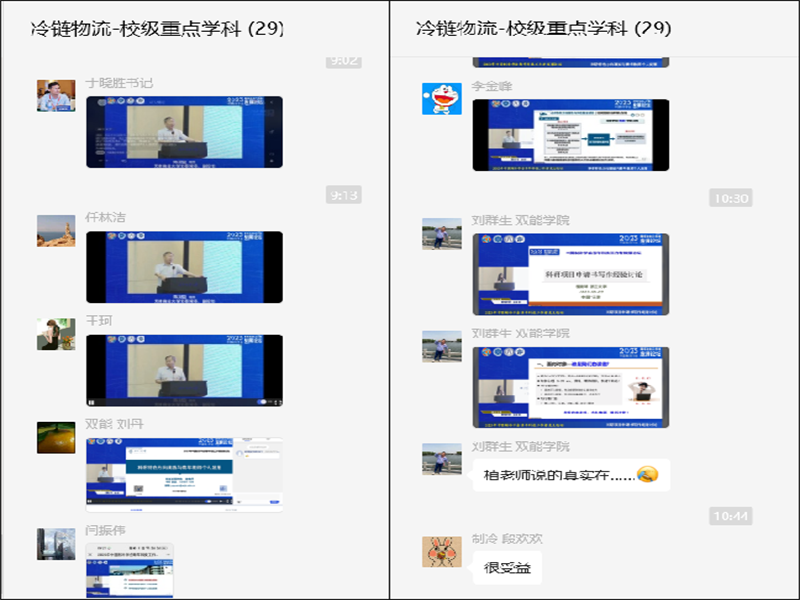Tap 闫振伟's building avatar
This screenshot has width=800, height=600.
click(x=56, y=544)
